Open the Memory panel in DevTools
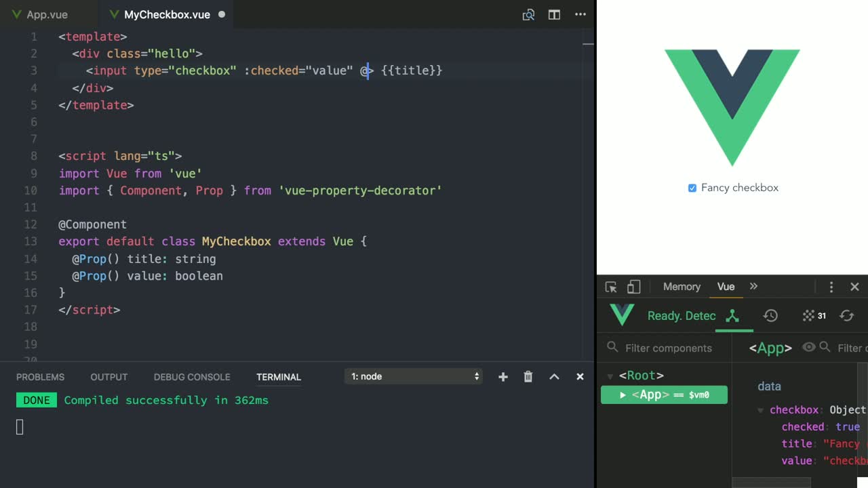Image resolution: width=868 pixels, height=488 pixels. point(681,286)
